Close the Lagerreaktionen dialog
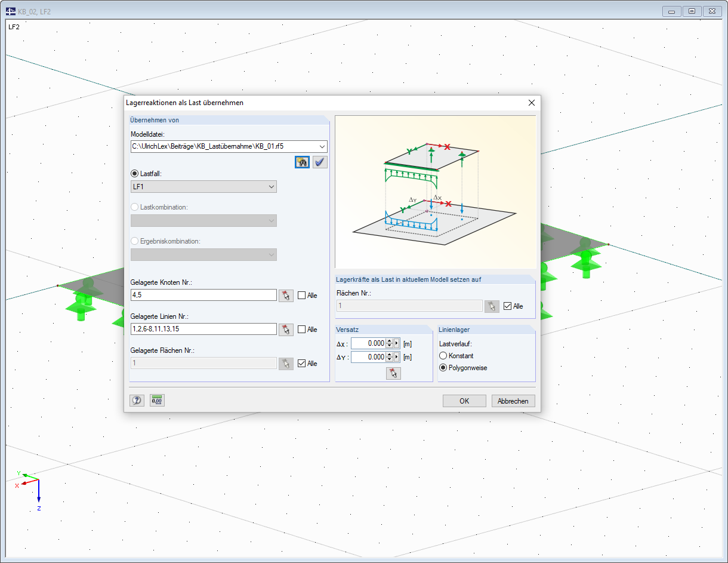728x563 pixels. click(x=532, y=103)
